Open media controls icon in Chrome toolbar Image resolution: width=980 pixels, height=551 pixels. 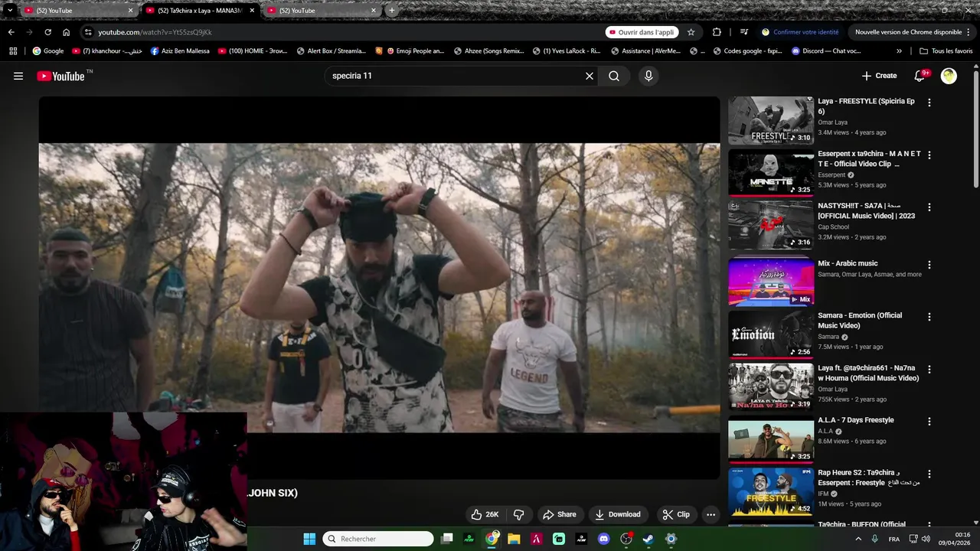744,32
